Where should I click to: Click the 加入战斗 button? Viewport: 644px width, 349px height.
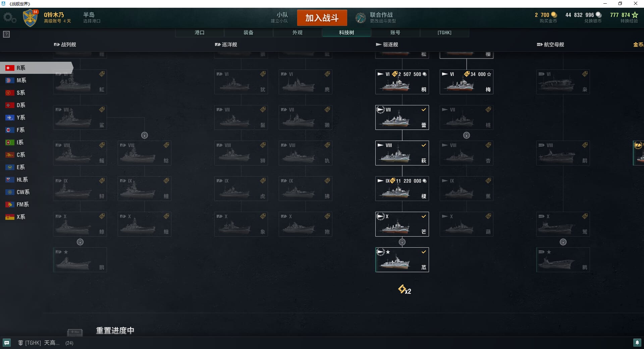[x=322, y=18]
